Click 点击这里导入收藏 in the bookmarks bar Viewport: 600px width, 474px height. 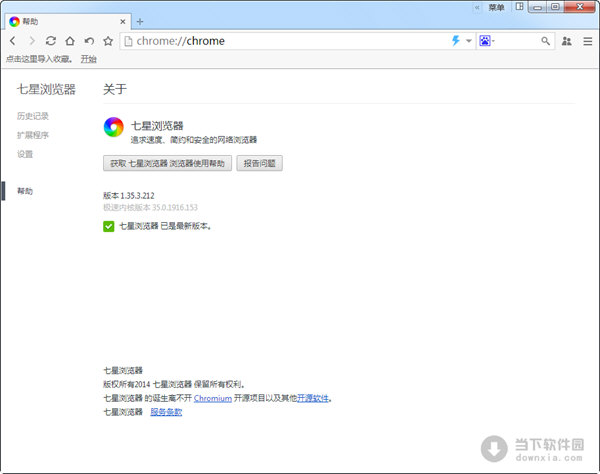click(x=39, y=59)
